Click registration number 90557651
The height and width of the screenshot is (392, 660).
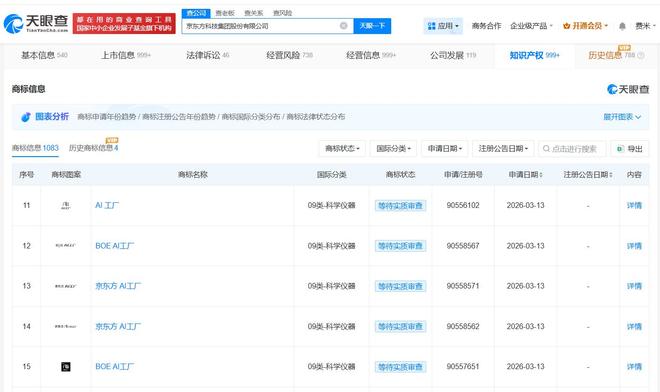pos(463,367)
